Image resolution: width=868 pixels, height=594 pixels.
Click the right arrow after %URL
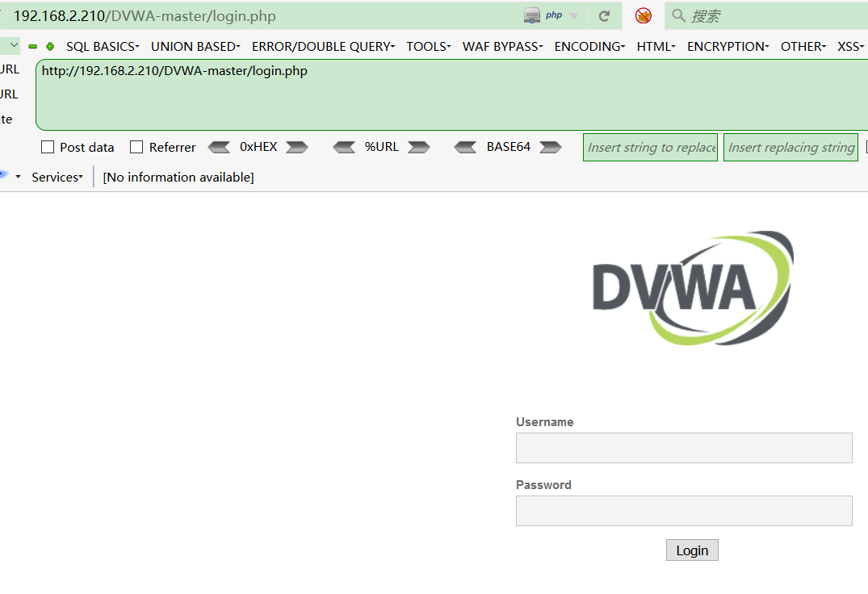[419, 147]
